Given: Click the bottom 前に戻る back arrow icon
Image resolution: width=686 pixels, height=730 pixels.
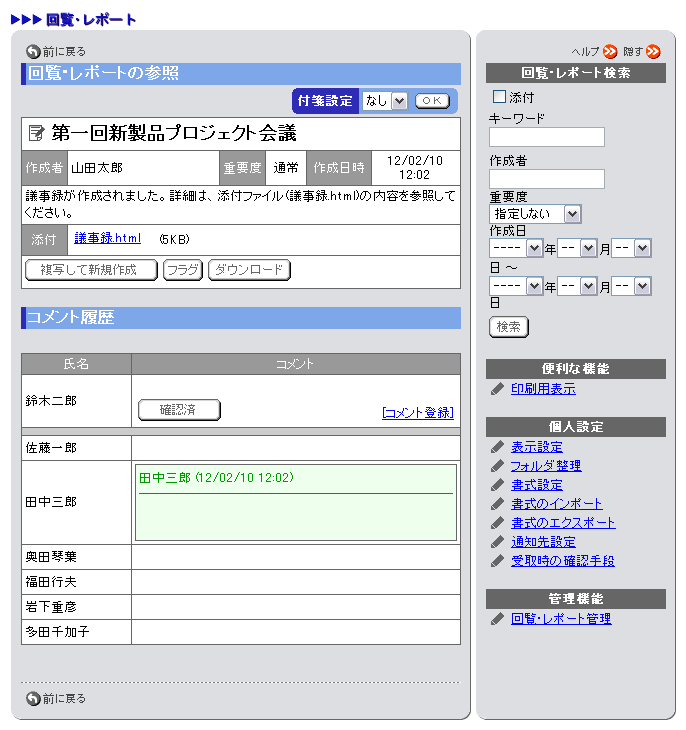Looking at the screenshot, I should (33, 698).
